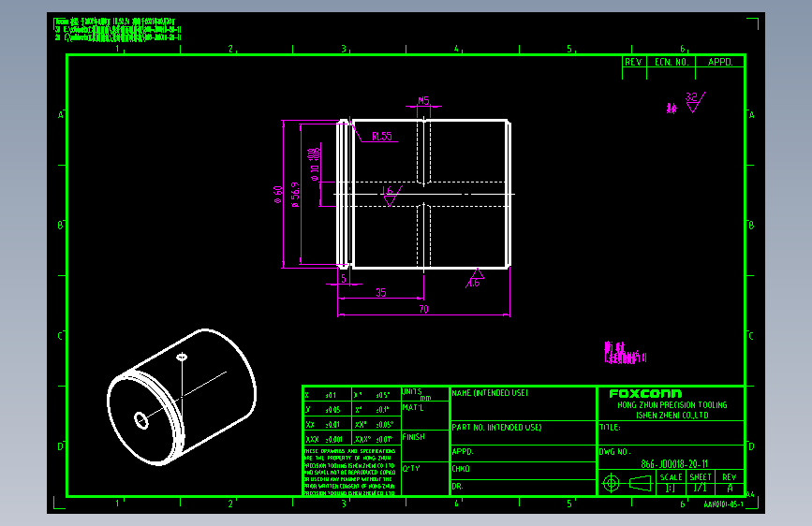
Task: Click the (SHEN ZHEN) CO.,LTD line
Action: coord(672,416)
